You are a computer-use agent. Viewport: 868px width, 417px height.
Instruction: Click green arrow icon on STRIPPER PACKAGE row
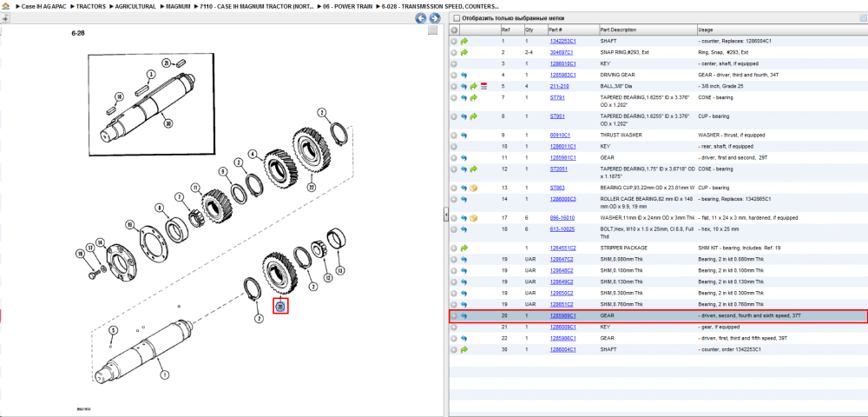(x=464, y=248)
